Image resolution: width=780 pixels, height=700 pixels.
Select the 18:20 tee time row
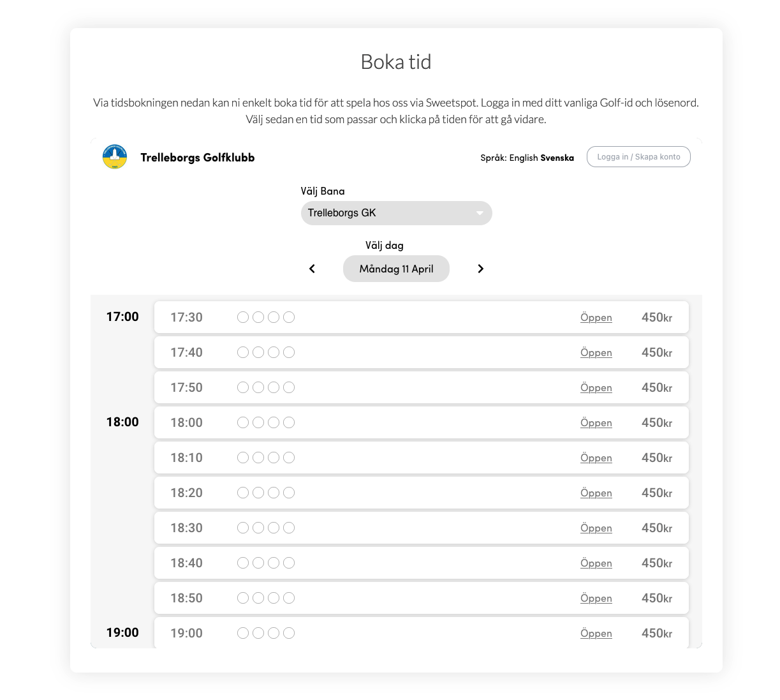[x=422, y=493]
